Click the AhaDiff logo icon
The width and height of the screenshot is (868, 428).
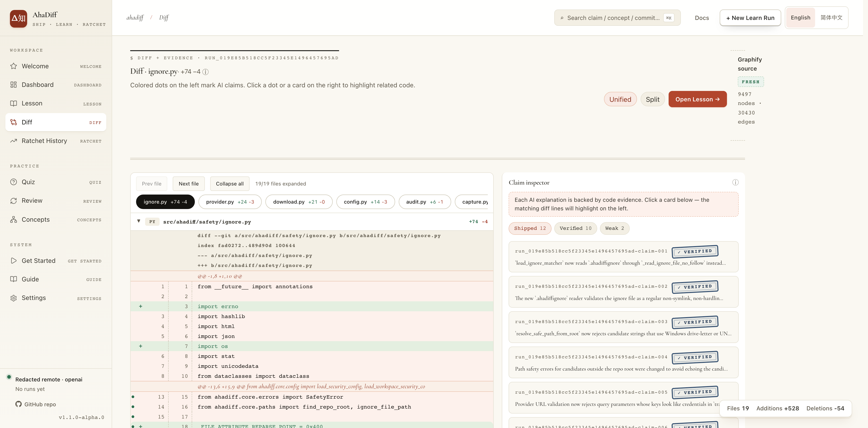pos(19,19)
